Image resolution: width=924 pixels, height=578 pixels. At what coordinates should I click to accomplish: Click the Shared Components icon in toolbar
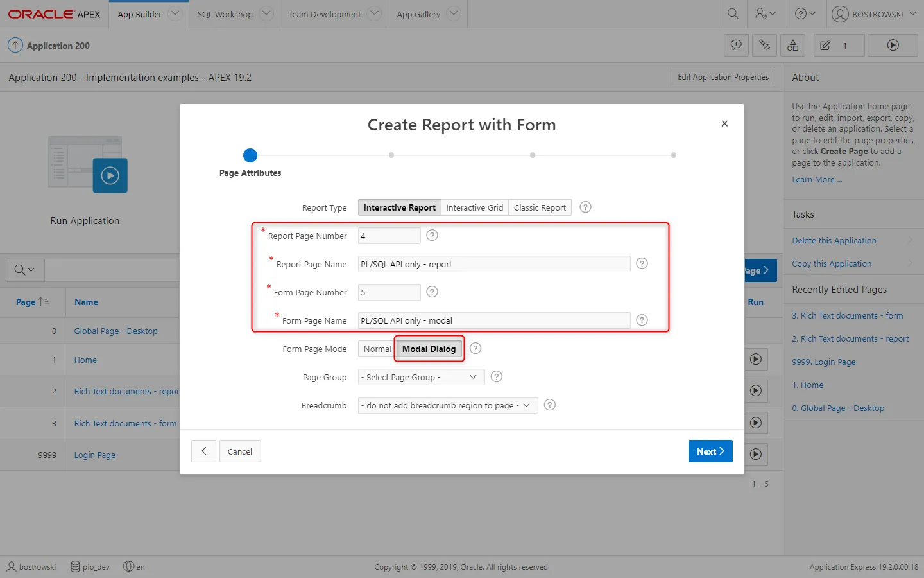coord(792,46)
